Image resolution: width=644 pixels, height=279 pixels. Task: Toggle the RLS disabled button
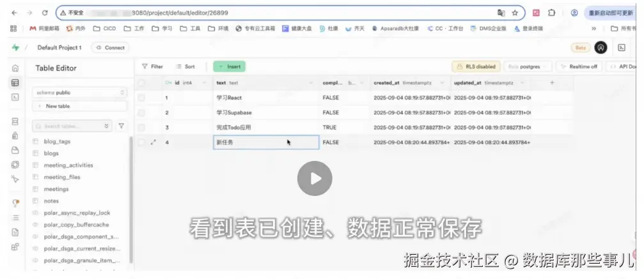tap(476, 66)
